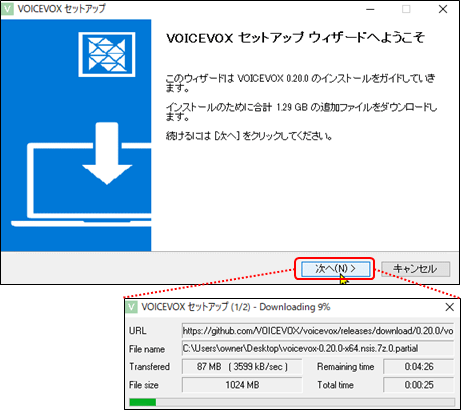Click the laptop download illustration on the blue panel
The height and width of the screenshot is (410, 462).
tap(81, 174)
